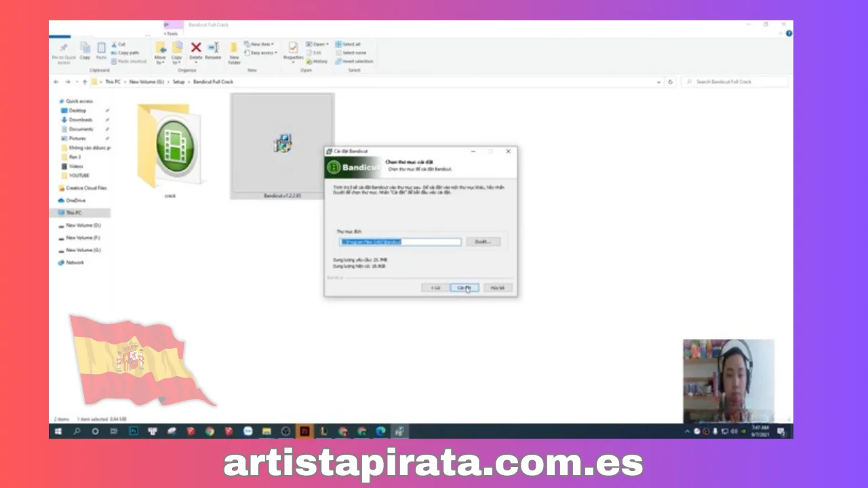
Task: Click the Hủy bỏ cancel button
Action: click(497, 287)
